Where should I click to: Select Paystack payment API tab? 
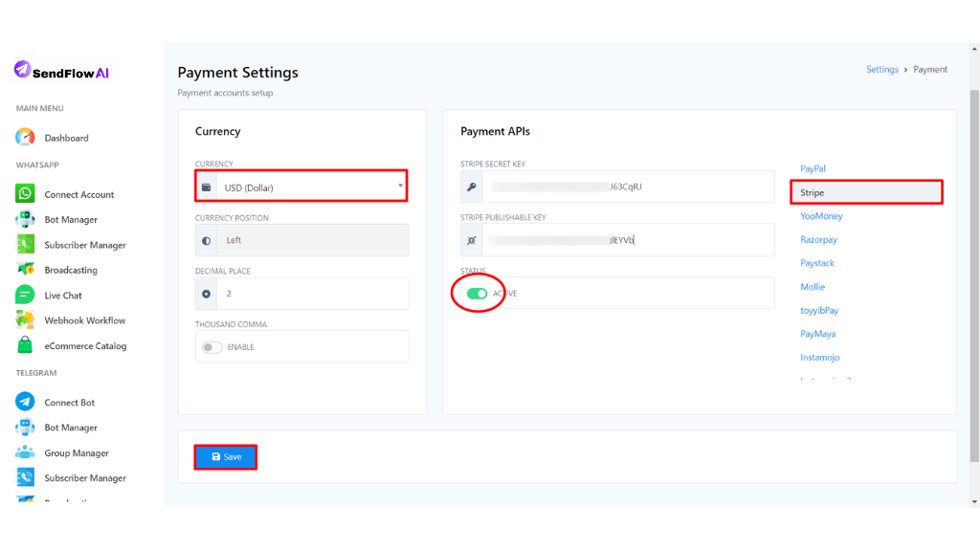(817, 263)
